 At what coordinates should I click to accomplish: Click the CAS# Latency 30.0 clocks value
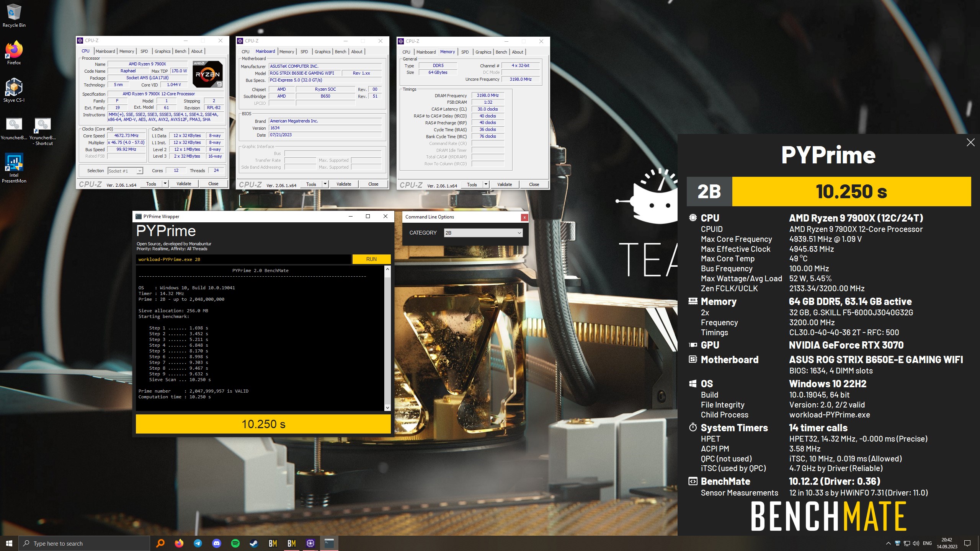point(488,109)
